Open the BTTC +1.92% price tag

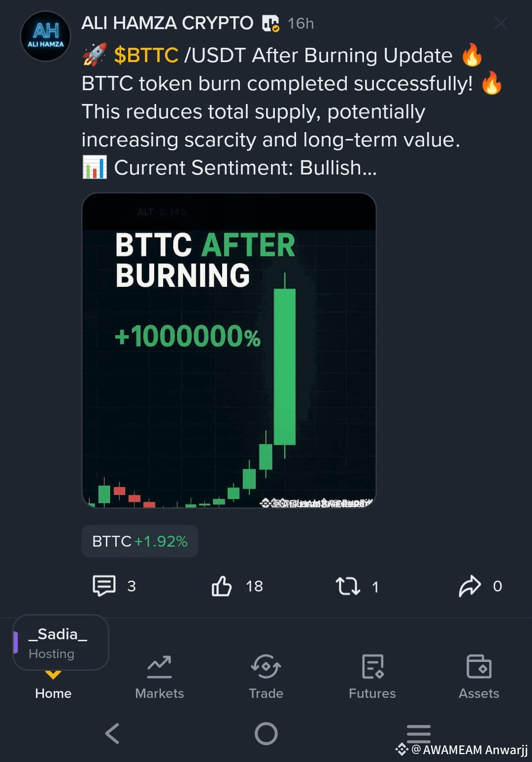pos(139,541)
